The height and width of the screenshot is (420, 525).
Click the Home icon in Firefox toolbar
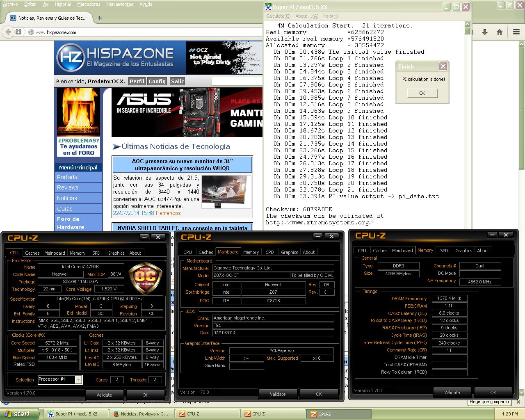click(x=499, y=32)
